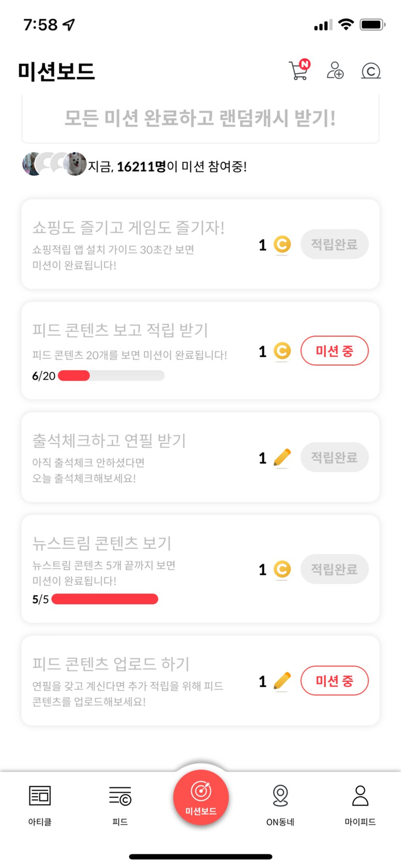The width and height of the screenshot is (401, 868).
Task: Tap the 모든 미션 완료하고 랜덤캐시 받기 banner
Action: [200, 118]
